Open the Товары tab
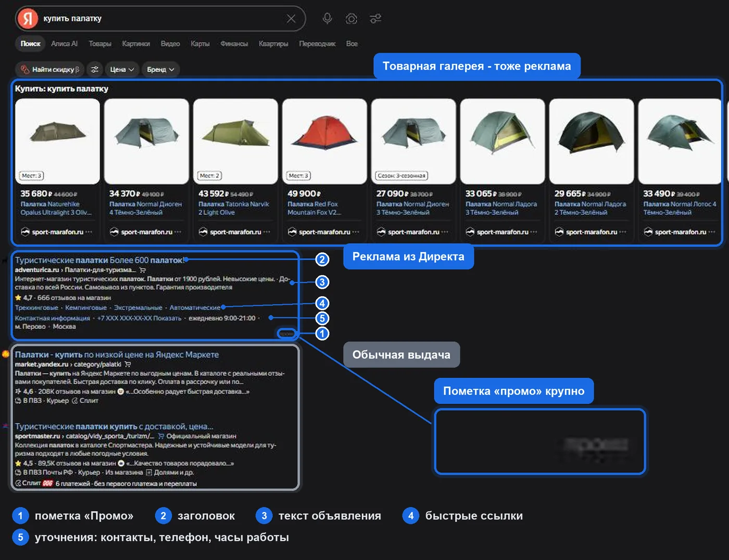 point(100,44)
